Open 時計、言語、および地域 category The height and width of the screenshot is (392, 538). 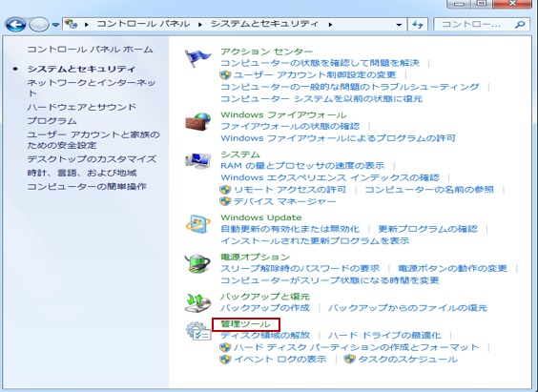(x=82, y=173)
